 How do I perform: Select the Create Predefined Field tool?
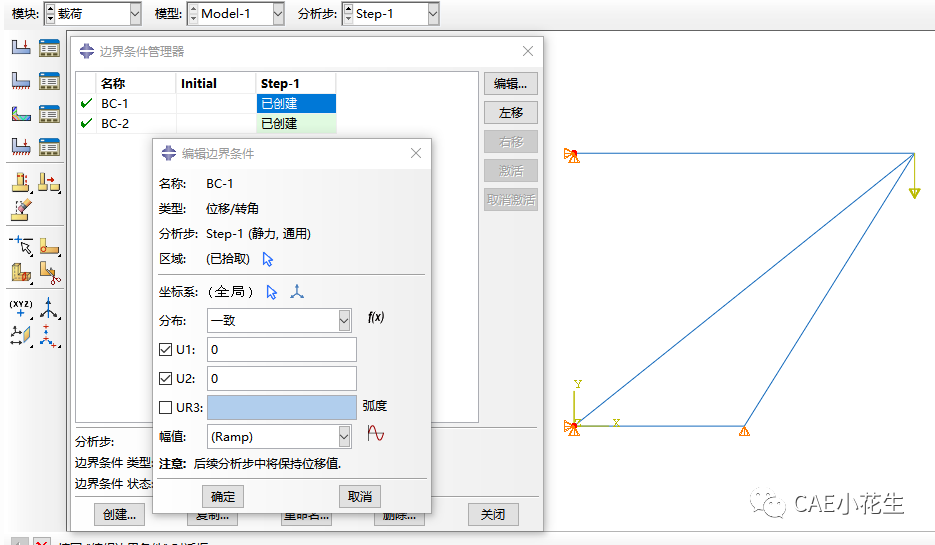click(21, 113)
